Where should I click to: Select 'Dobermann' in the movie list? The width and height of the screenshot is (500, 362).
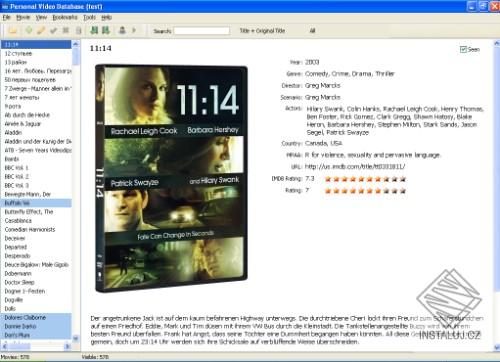click(36, 273)
